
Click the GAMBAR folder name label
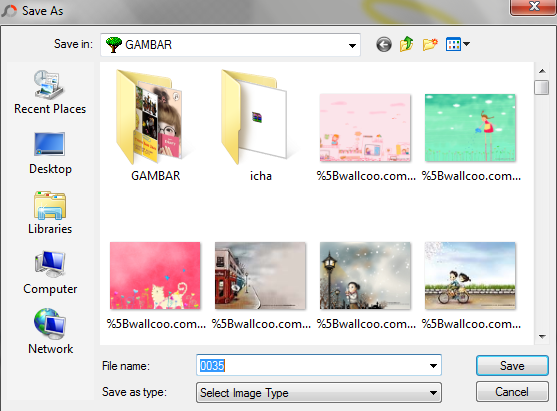coord(156,176)
